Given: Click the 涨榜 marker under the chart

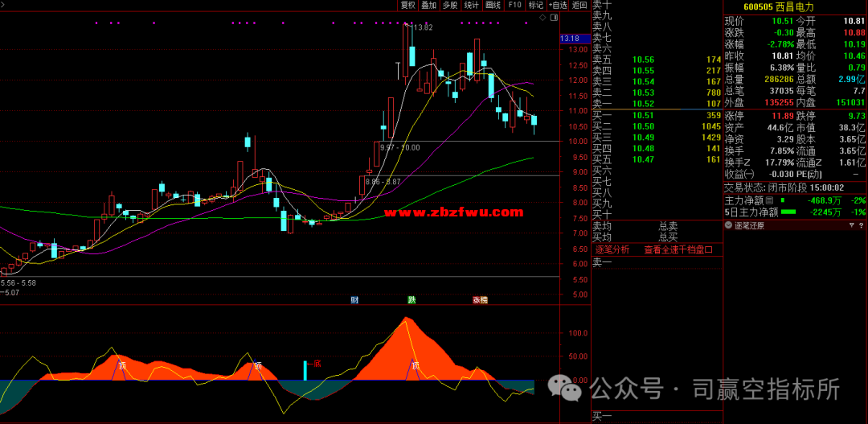Looking at the screenshot, I should (481, 300).
